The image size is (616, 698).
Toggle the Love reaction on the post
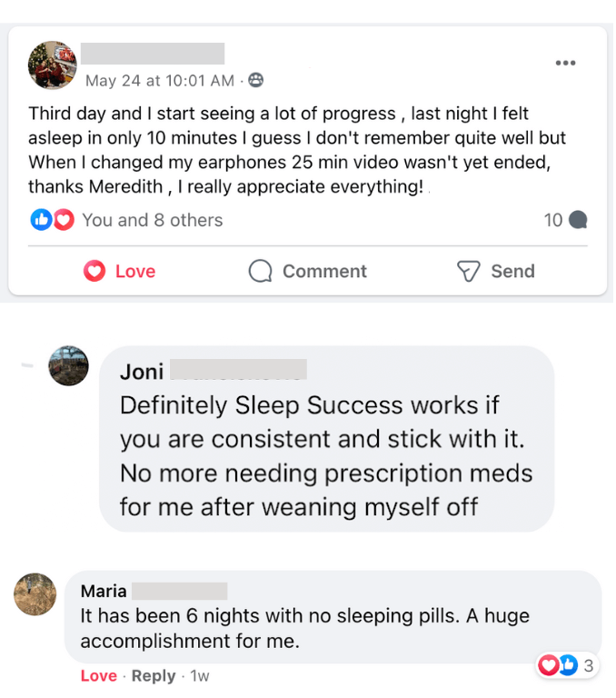(120, 271)
